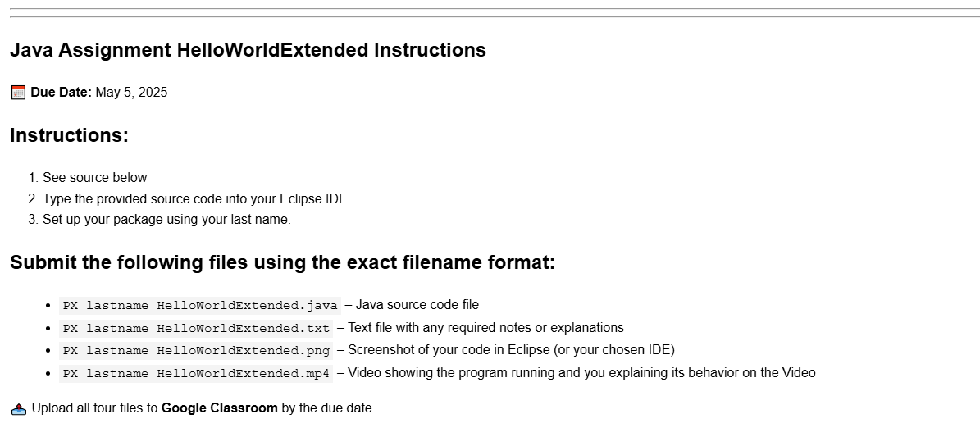The image size is (980, 428).
Task: Click the "Text file with any required notes" description
Action: (x=485, y=328)
